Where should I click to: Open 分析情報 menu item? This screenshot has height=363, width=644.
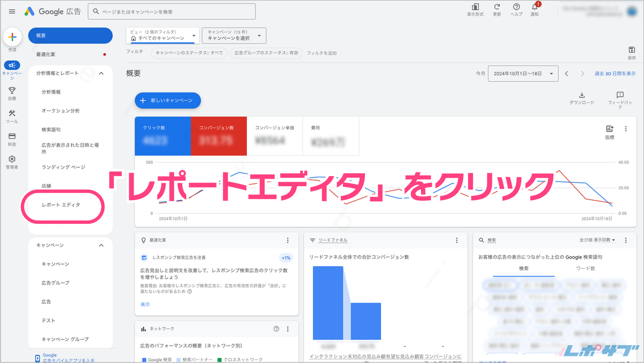[x=51, y=92]
